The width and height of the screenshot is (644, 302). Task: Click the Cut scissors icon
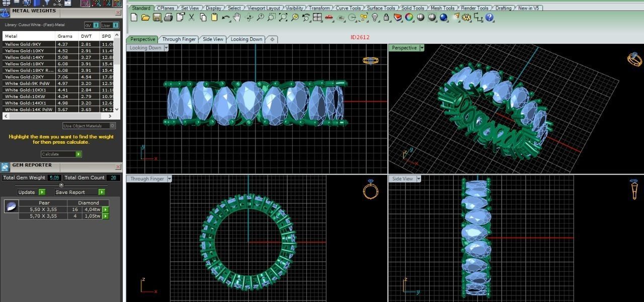click(191, 18)
